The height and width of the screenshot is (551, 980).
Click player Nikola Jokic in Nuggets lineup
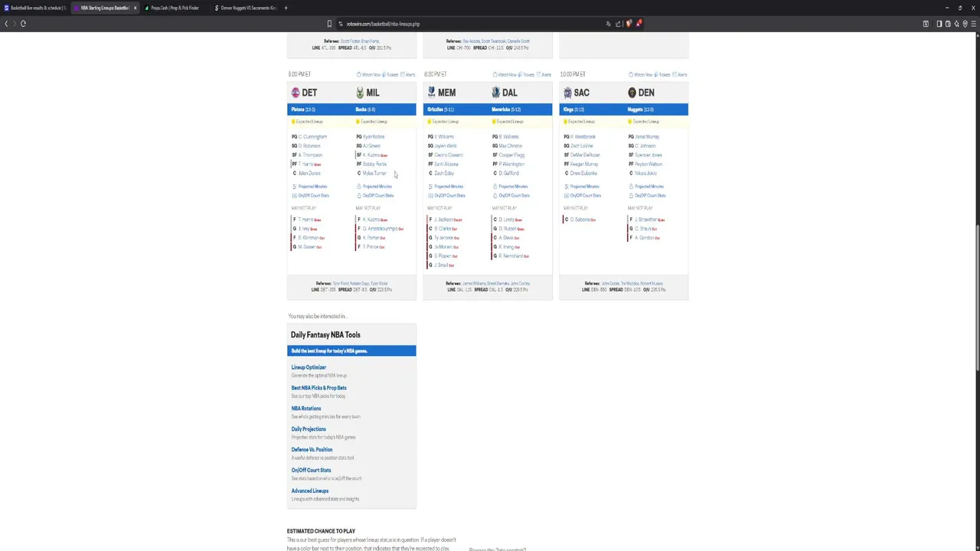point(645,173)
